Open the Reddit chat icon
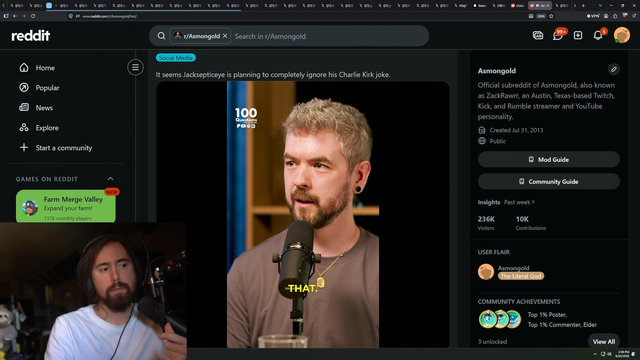Viewport: 640px width, 360px height. [558, 36]
